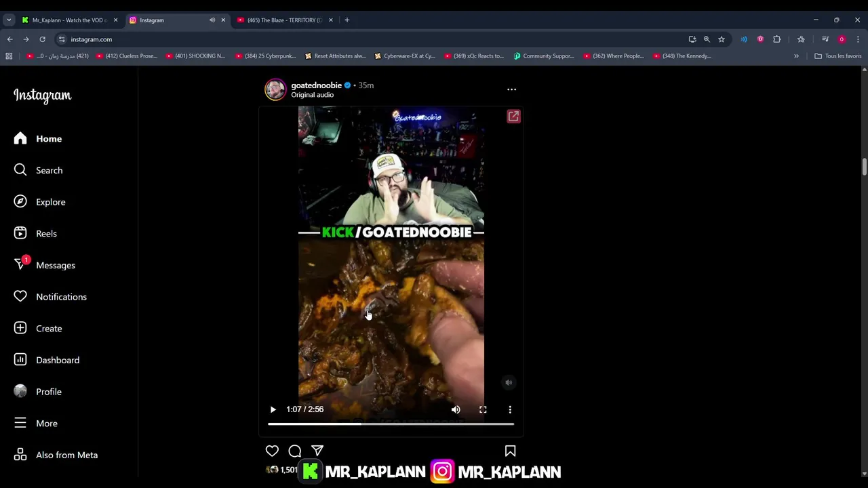Enter fullscreen on the video

click(483, 409)
